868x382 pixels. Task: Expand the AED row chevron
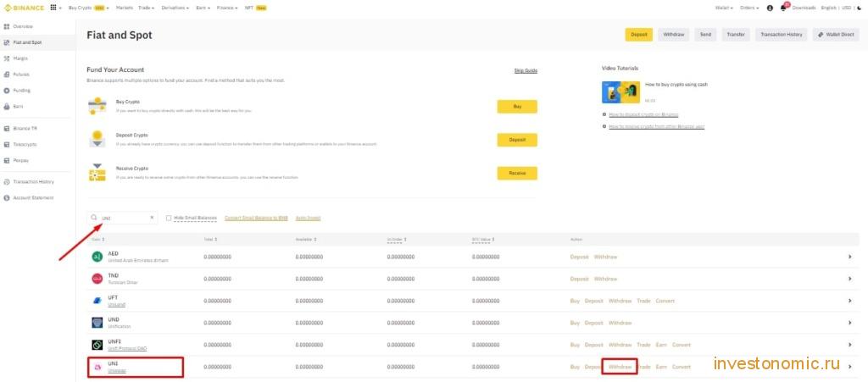[x=849, y=257]
